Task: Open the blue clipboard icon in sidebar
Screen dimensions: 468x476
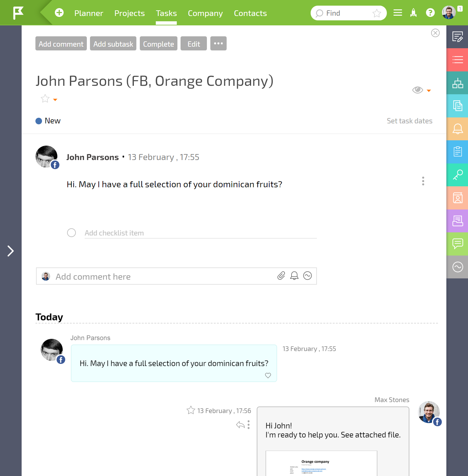Action: pos(457,152)
